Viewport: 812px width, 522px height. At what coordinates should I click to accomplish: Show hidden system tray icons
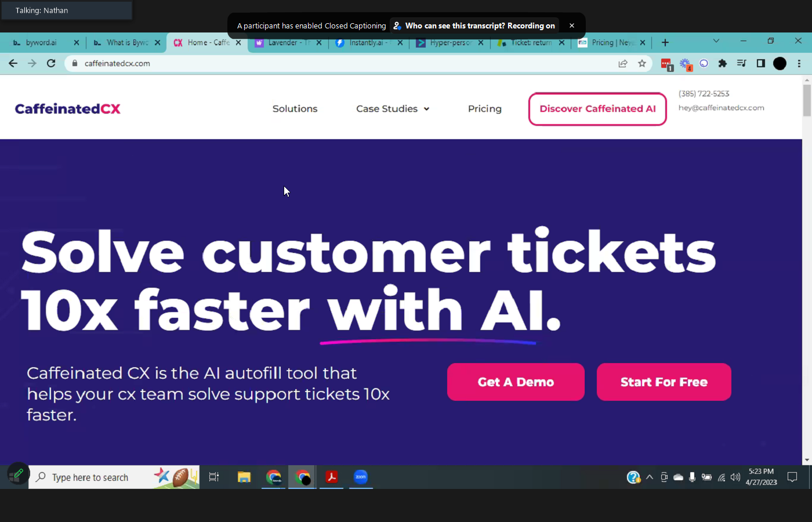pyautogui.click(x=650, y=477)
